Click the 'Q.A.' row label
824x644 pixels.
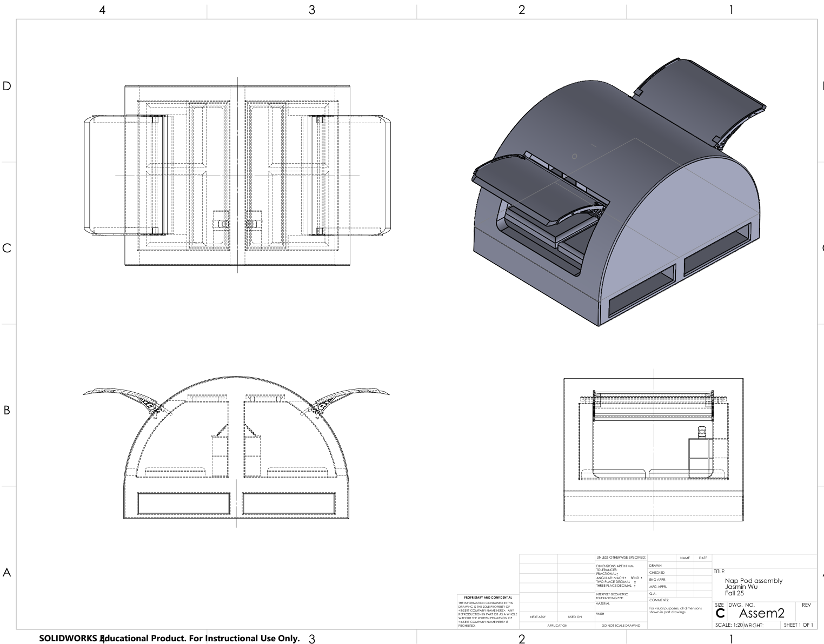[653, 594]
